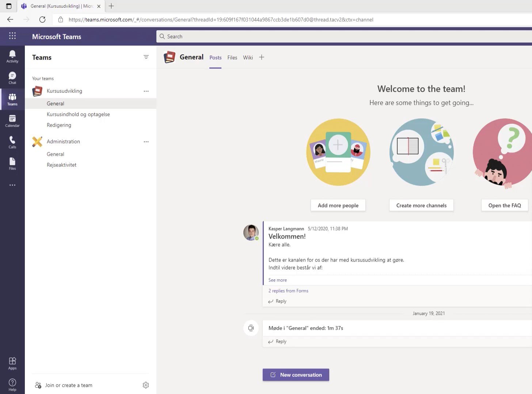The height and width of the screenshot is (394, 532).
Task: Open Administration team more options
Action: pos(146,142)
